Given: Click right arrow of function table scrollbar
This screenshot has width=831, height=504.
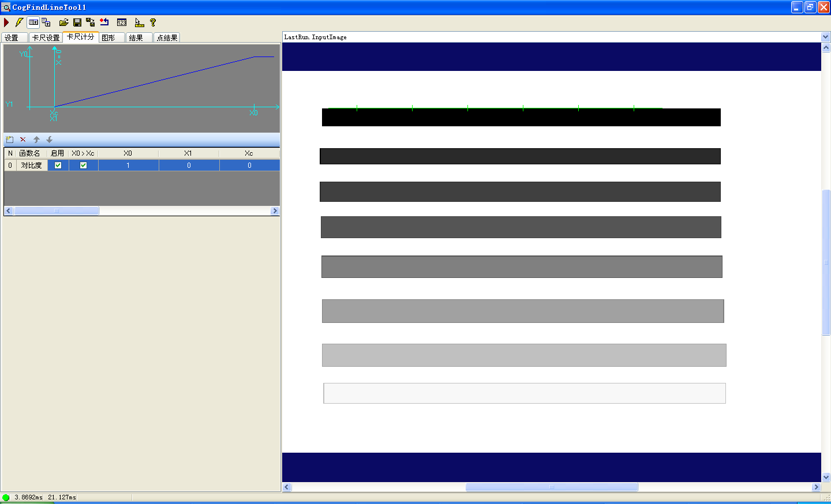Looking at the screenshot, I should [275, 211].
